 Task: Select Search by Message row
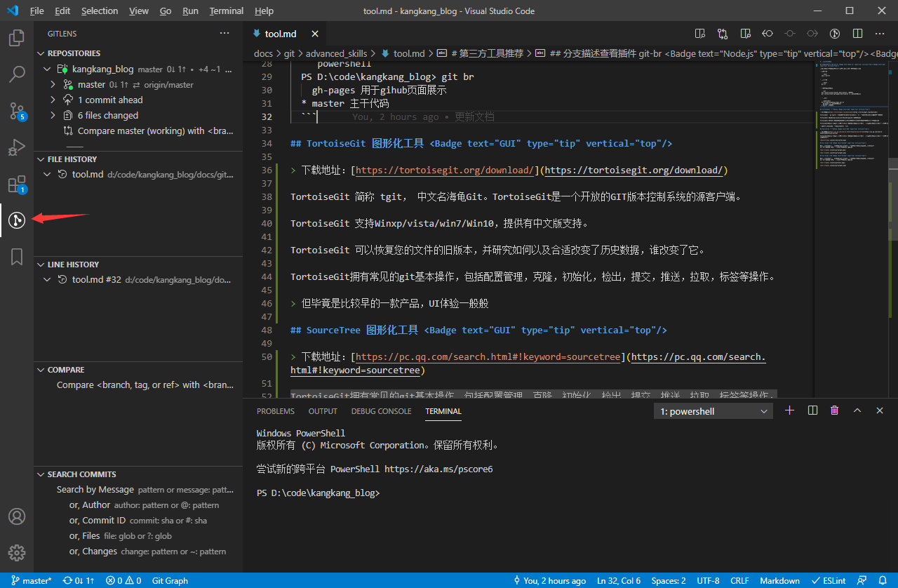point(138,490)
